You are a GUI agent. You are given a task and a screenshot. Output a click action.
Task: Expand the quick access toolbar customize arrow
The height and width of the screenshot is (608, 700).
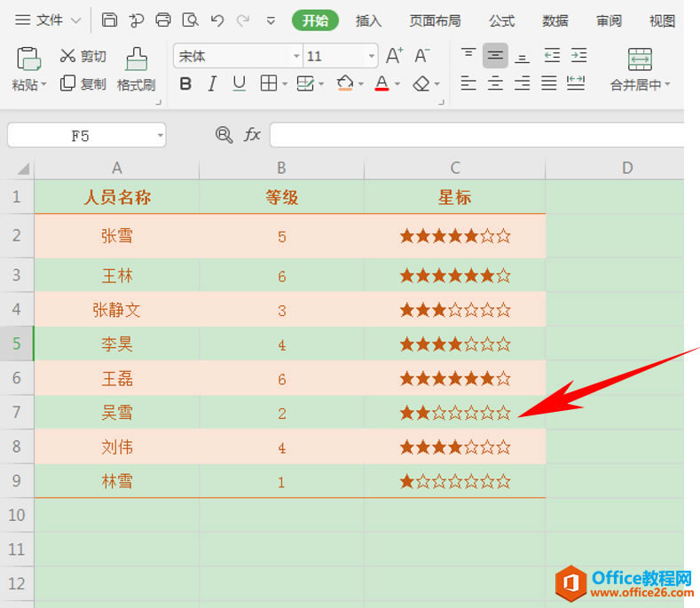tap(271, 20)
